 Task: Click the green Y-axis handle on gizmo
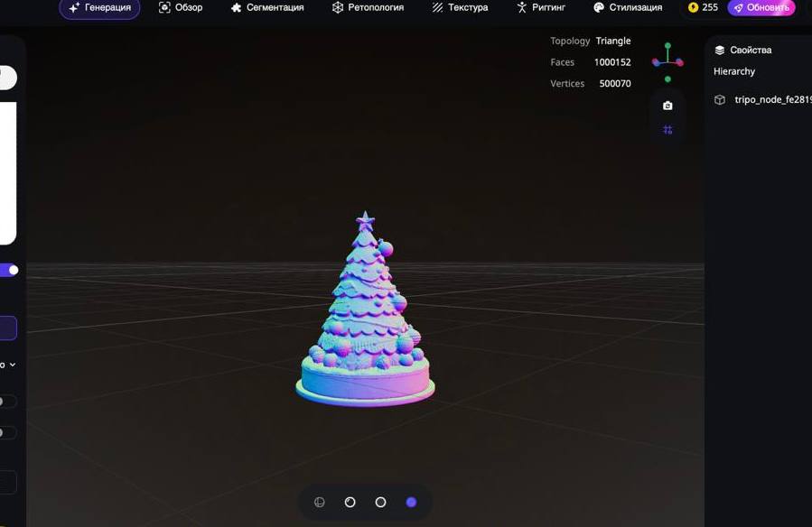point(667,46)
